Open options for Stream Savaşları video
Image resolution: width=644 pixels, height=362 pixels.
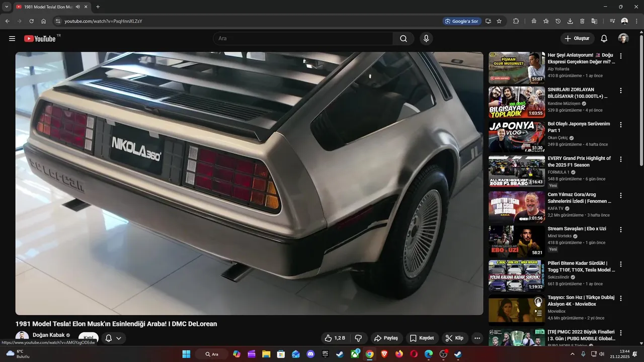[x=620, y=229]
